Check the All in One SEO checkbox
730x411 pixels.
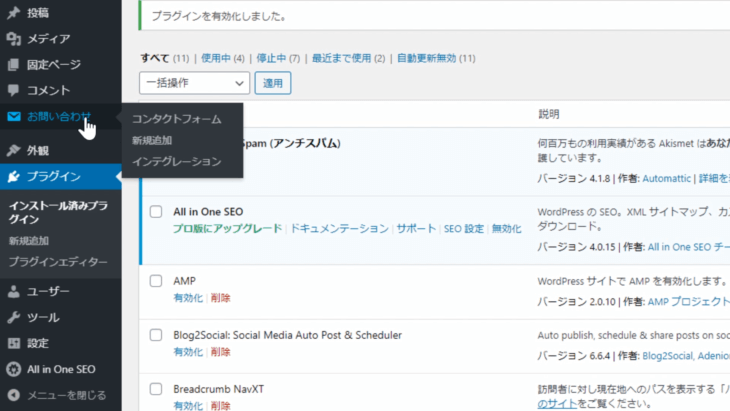156,212
